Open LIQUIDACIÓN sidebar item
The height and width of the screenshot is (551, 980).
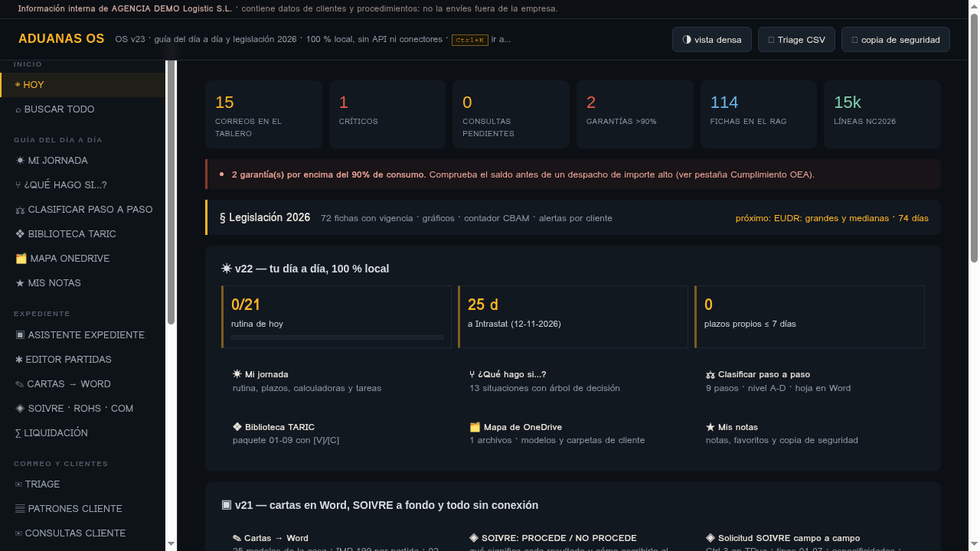pyautogui.click(x=83, y=433)
